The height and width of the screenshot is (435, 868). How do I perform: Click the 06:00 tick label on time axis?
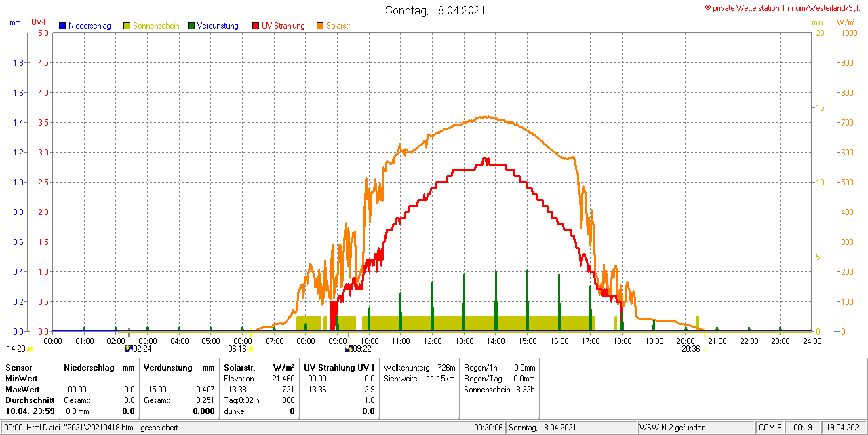(x=242, y=341)
